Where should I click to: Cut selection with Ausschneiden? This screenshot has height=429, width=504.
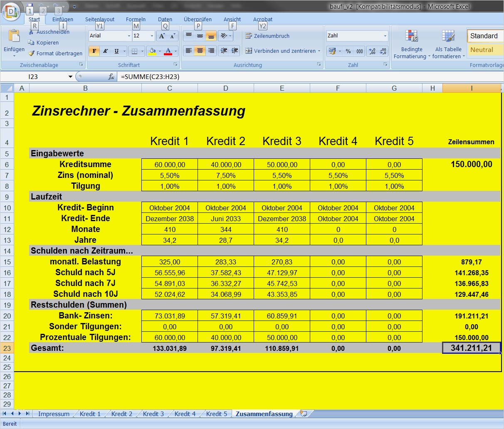click(49, 32)
